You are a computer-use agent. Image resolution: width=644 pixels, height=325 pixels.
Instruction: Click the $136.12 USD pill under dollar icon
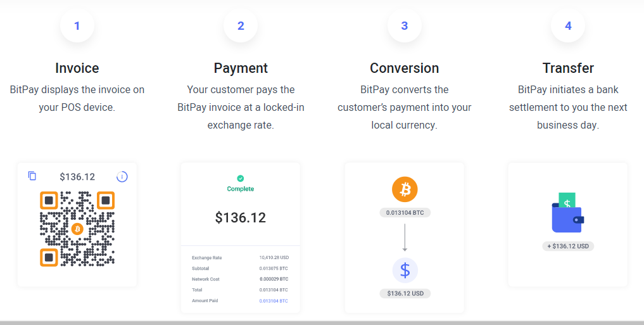click(x=405, y=293)
